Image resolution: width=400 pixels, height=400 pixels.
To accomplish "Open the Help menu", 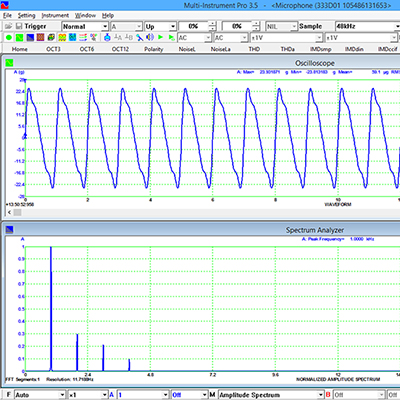I will tap(108, 15).
